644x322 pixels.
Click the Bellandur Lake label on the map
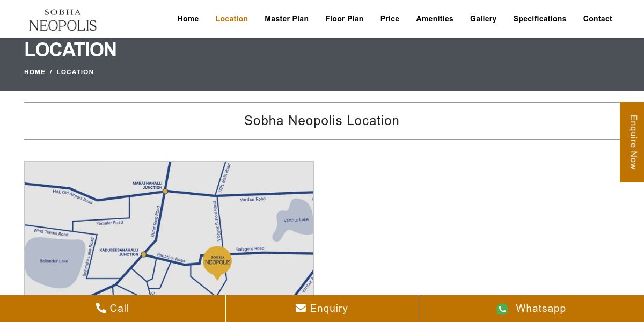(54, 261)
